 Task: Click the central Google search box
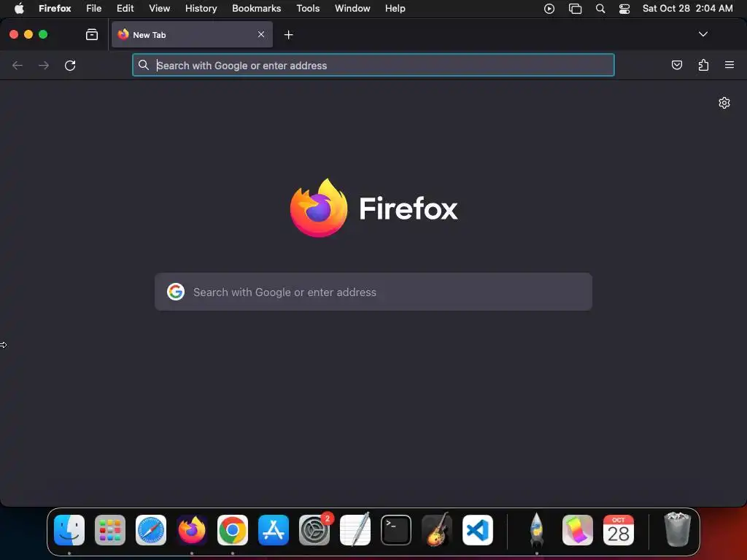point(373,292)
